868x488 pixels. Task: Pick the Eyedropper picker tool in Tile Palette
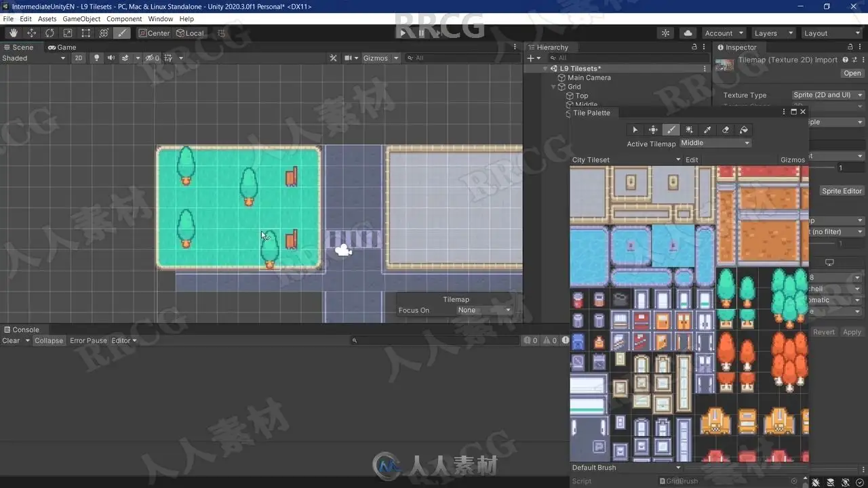707,129
